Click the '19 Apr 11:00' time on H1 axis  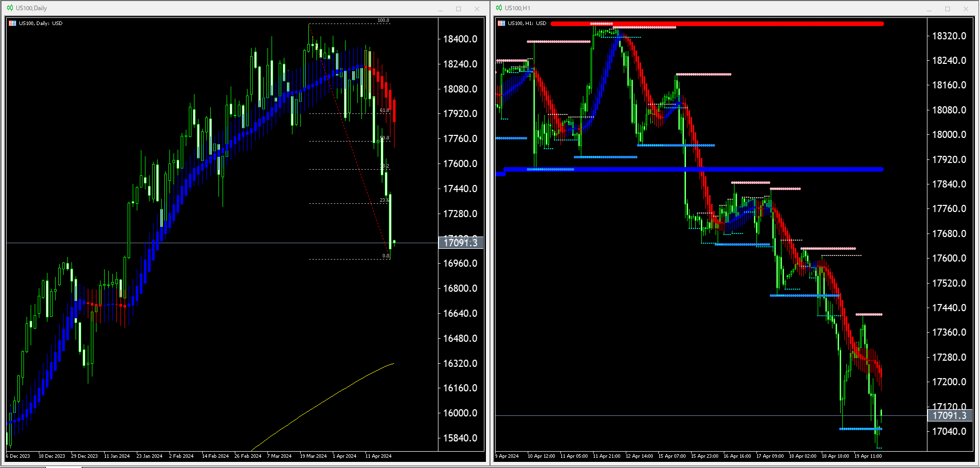[x=868, y=456]
